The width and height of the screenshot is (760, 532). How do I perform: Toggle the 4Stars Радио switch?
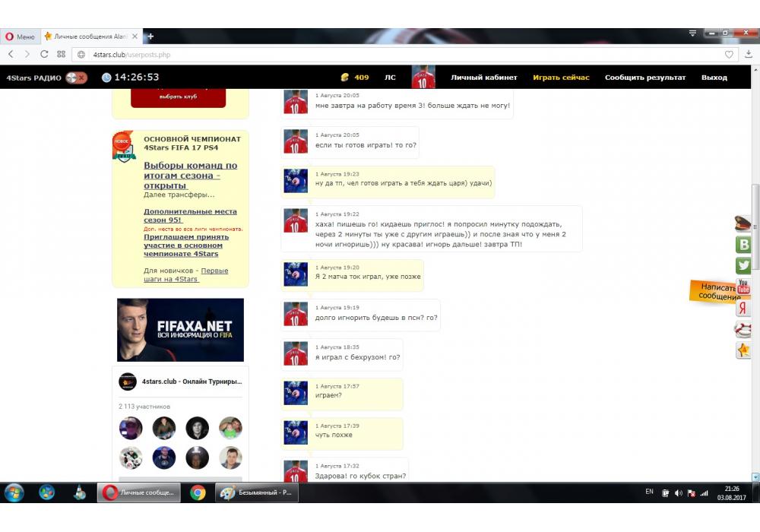coord(77,78)
